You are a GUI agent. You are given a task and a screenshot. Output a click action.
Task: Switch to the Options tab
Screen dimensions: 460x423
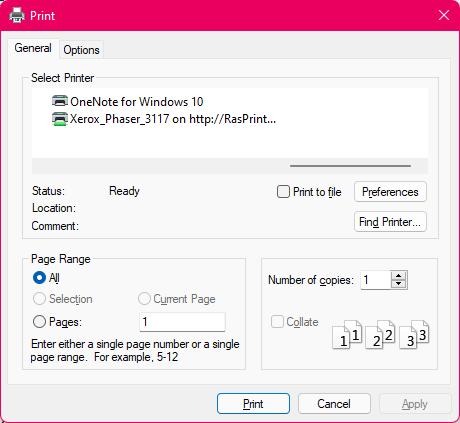pyautogui.click(x=81, y=50)
